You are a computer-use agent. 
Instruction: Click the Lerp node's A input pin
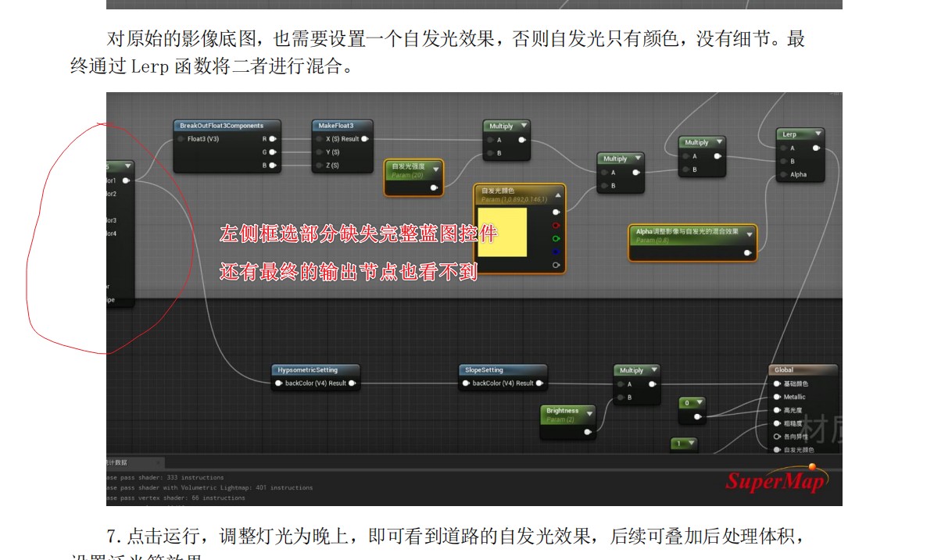782,148
